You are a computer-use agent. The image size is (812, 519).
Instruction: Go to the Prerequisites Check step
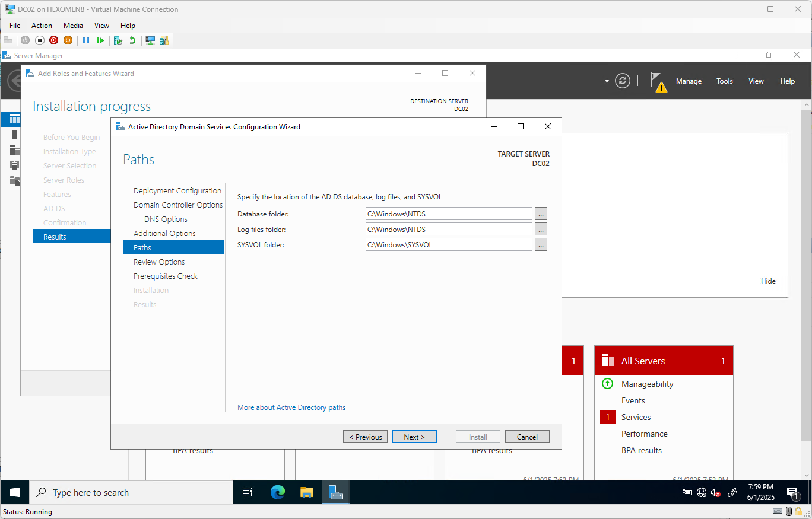point(166,276)
